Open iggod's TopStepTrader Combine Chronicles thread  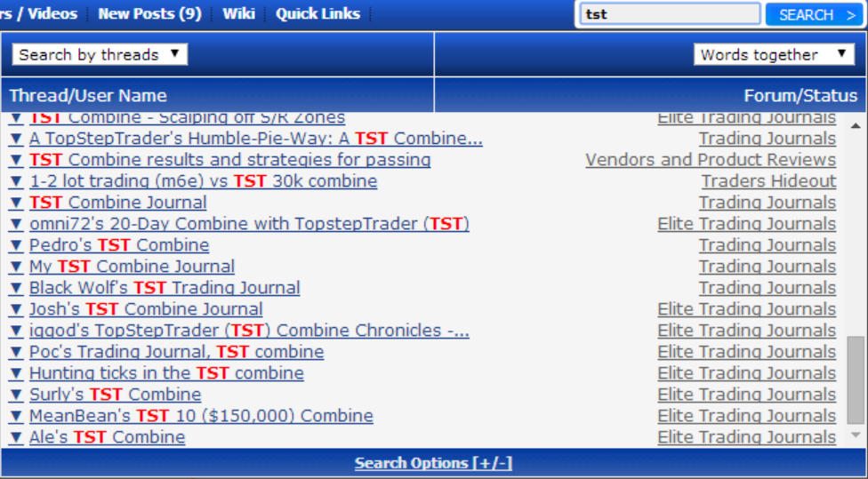pyautogui.click(x=249, y=331)
